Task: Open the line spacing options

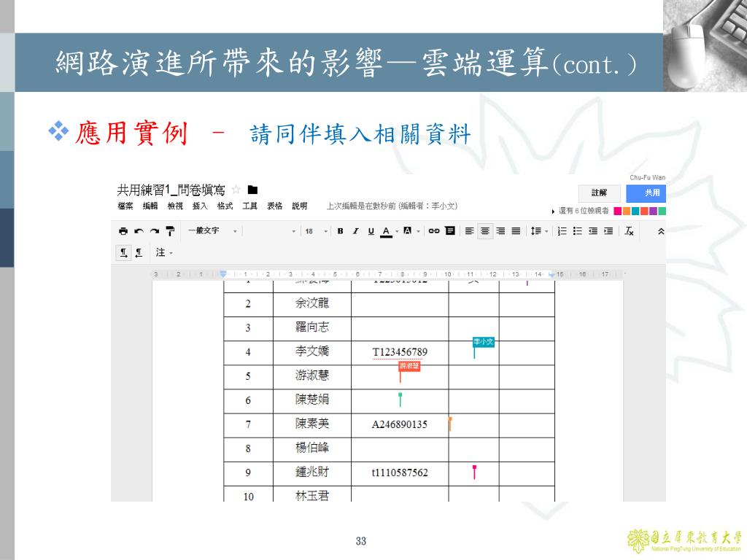Action: pos(539,231)
